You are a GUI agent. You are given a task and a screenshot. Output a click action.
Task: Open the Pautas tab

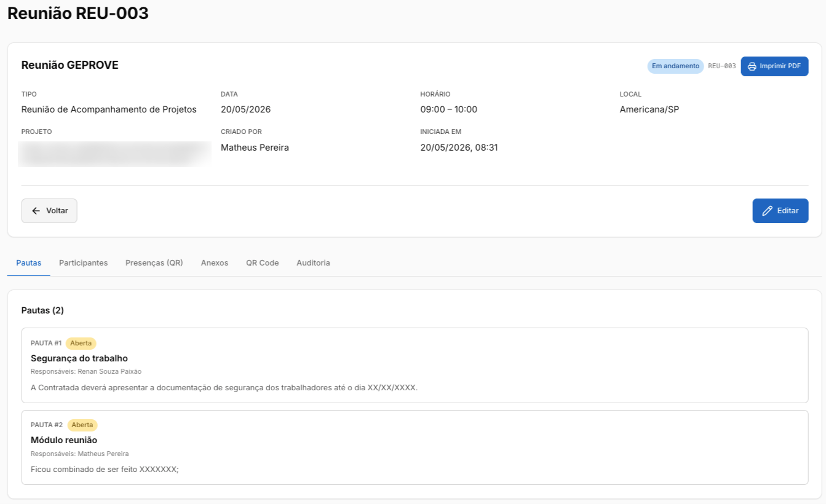pos(29,263)
